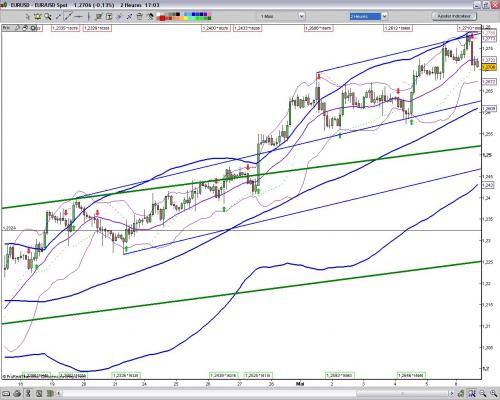Screen dimensions: 500x400
Task: Click the magnifier icon beside Prix label
Action: tap(17, 28)
